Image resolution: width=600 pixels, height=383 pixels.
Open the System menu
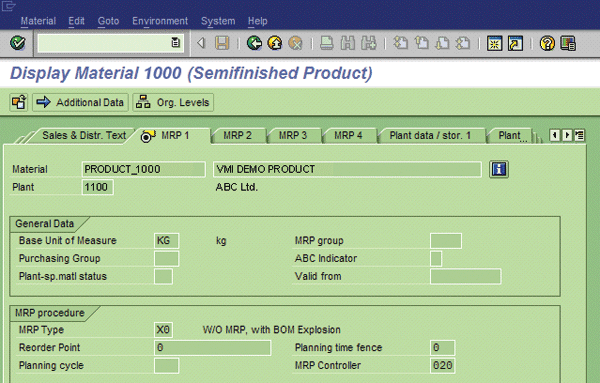218,21
